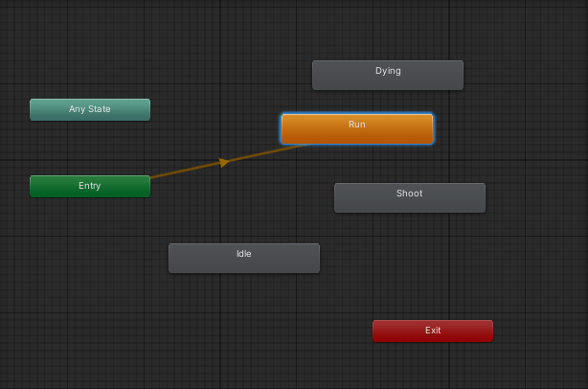The image size is (588, 389).
Task: Select the Idle state node
Action: point(244,258)
